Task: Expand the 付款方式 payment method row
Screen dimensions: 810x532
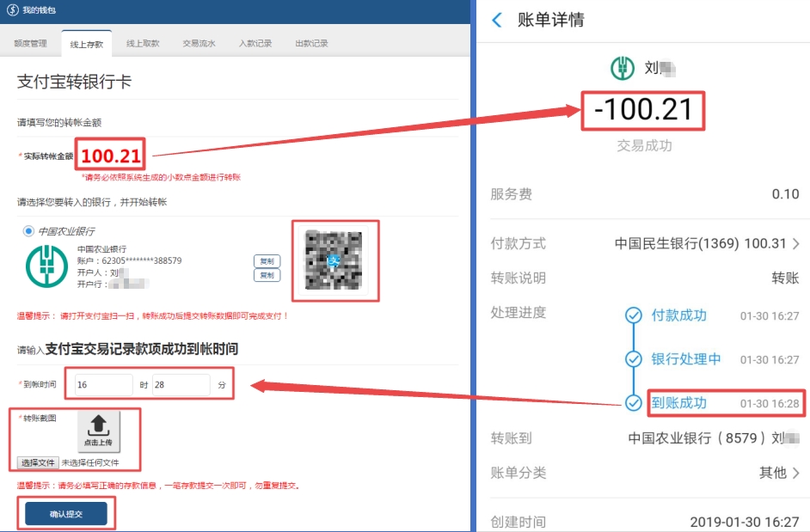Action: (x=795, y=244)
